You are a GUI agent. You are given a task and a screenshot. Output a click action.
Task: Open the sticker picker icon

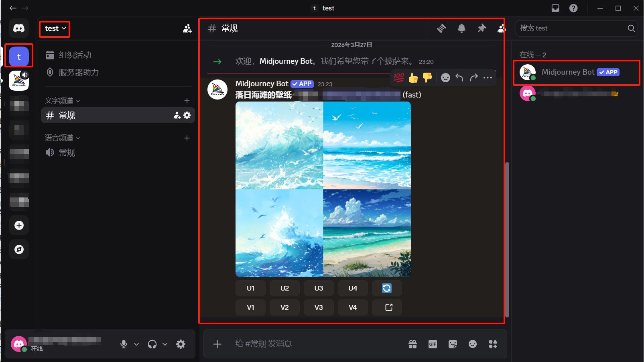453,344
